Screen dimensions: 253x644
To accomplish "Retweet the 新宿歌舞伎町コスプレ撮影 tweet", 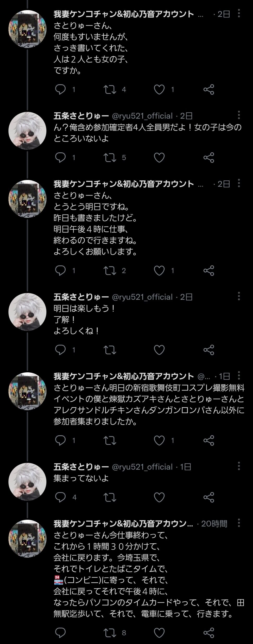I will [110, 440].
